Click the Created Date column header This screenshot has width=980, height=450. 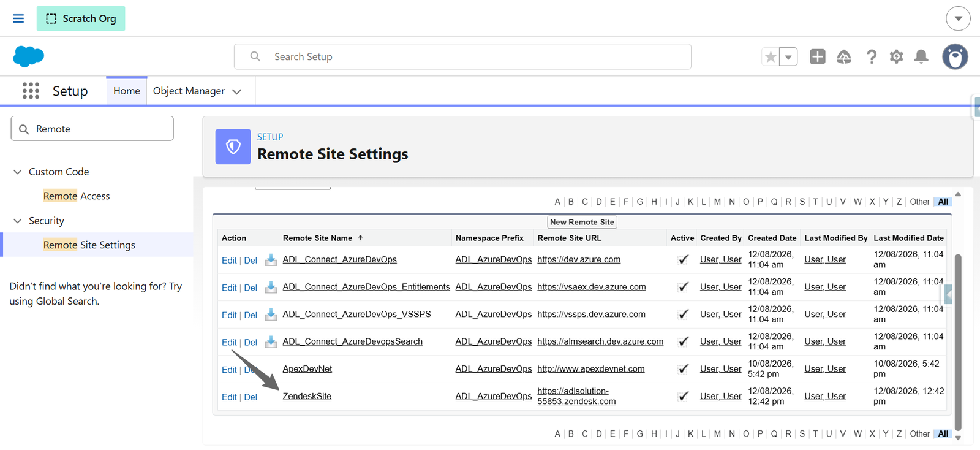pos(772,238)
